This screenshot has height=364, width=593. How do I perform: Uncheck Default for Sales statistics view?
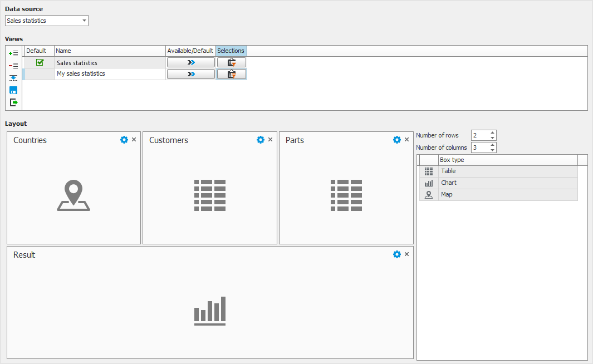coord(40,62)
